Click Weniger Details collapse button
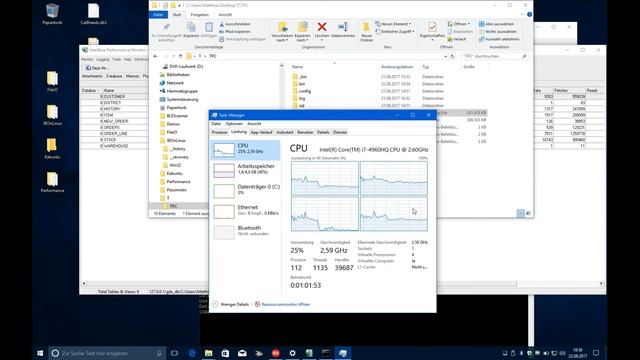Screen dimensions: 640x360 click(231, 304)
